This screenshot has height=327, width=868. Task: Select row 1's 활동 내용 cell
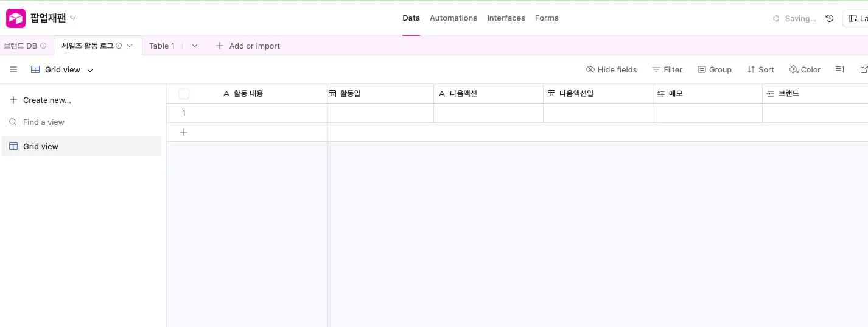tap(264, 113)
